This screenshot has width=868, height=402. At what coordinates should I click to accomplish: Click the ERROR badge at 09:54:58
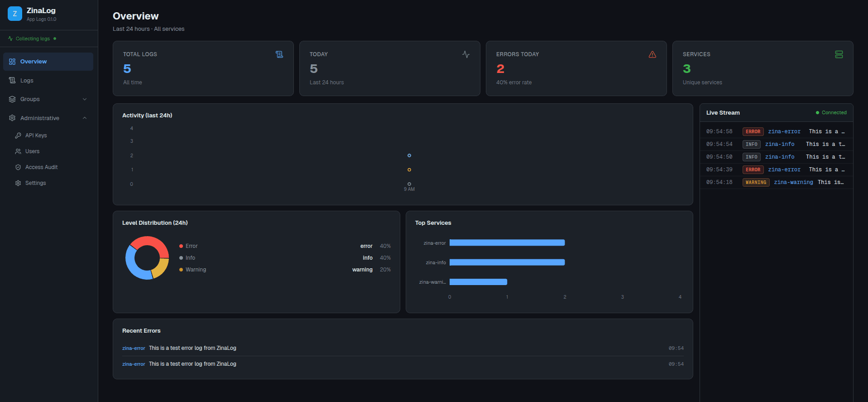pos(753,131)
